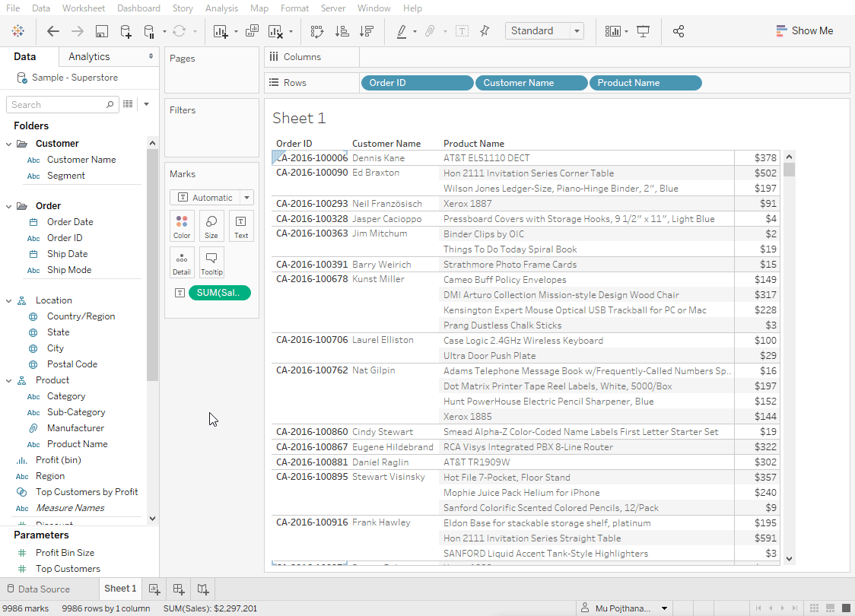This screenshot has height=616, width=855.
Task: Open the Dashboard menu
Action: [138, 8]
